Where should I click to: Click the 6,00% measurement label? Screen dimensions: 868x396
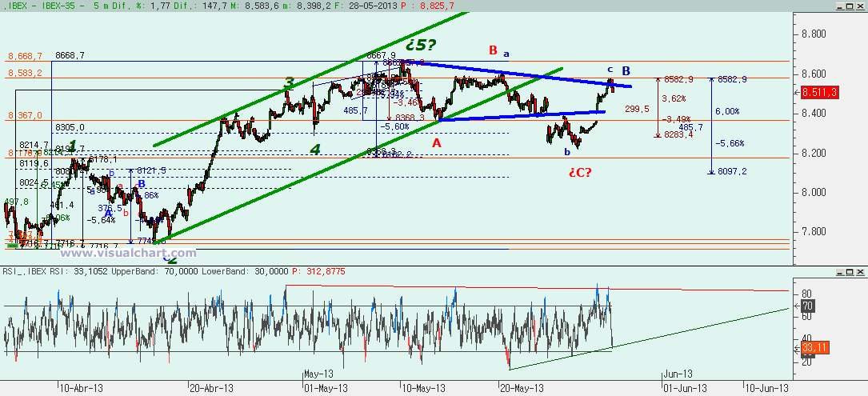coord(727,111)
